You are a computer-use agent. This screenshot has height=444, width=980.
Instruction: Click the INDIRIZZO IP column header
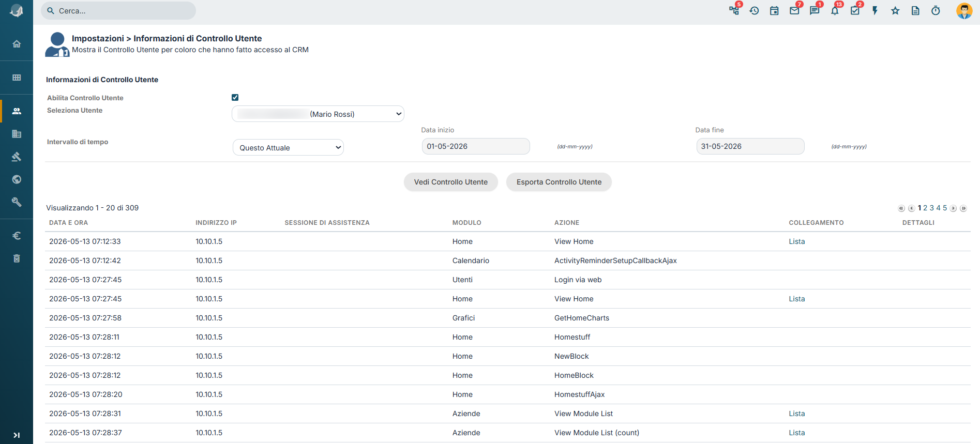coord(216,223)
